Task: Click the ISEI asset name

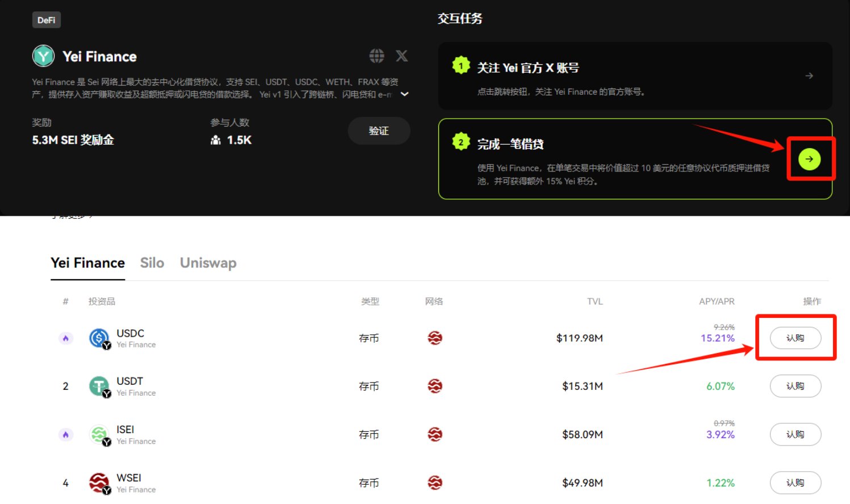Action: 125,429
